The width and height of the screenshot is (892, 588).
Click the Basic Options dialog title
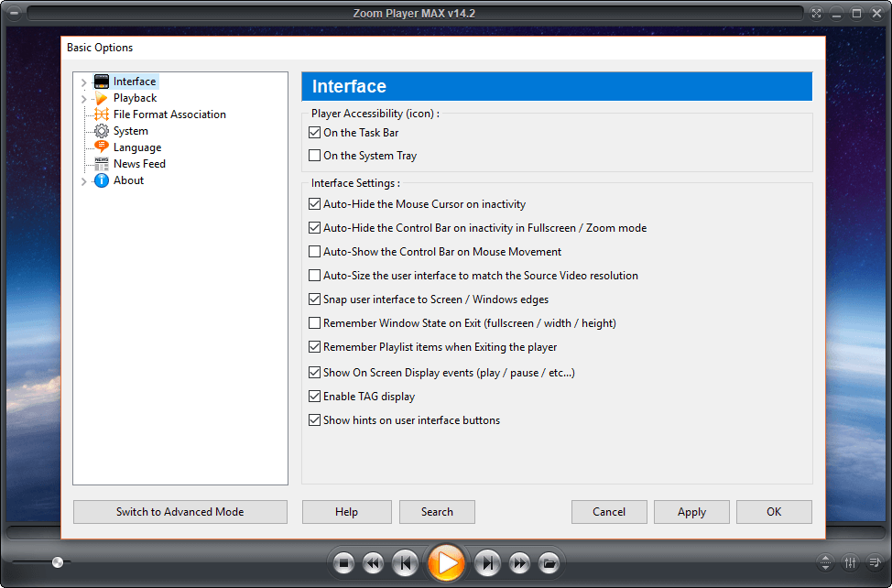pyautogui.click(x=100, y=48)
